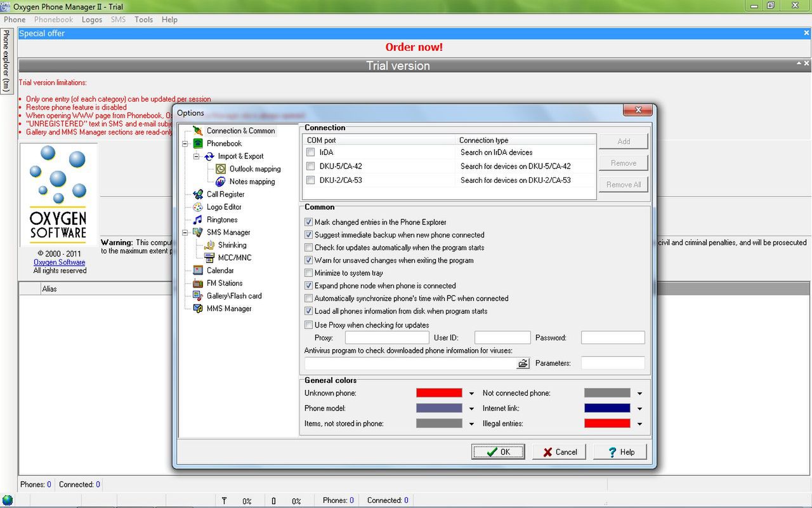The width and height of the screenshot is (812, 508).
Task: Open the FM Stations settings icon
Action: pyautogui.click(x=197, y=283)
